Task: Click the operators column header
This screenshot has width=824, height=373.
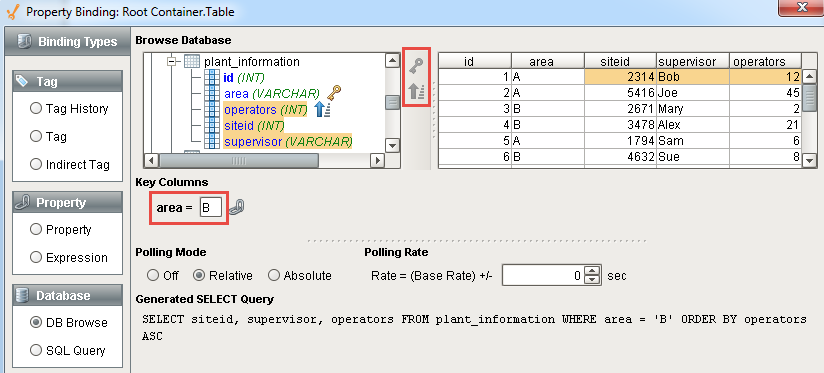Action: pyautogui.click(x=766, y=61)
